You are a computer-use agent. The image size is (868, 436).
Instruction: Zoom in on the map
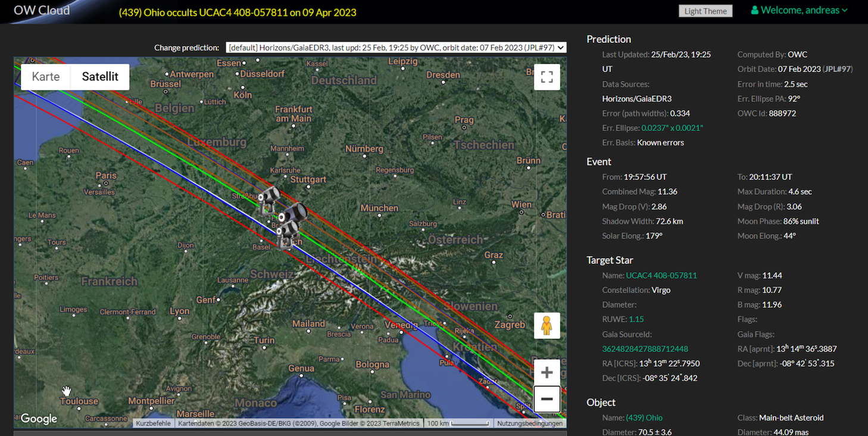547,373
